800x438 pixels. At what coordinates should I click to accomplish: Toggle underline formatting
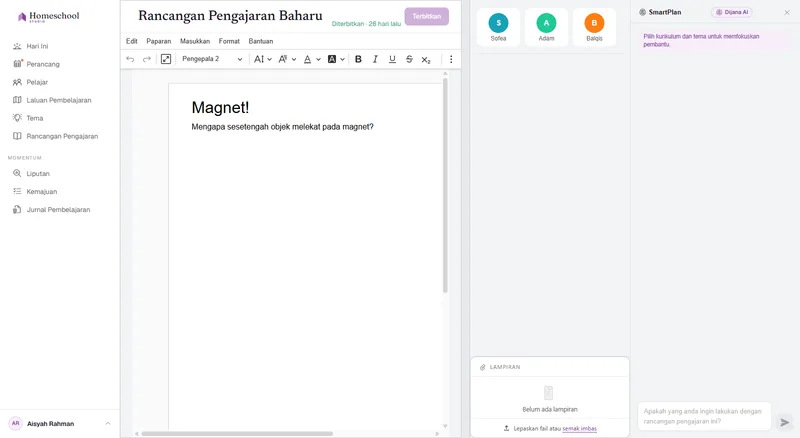[392, 59]
